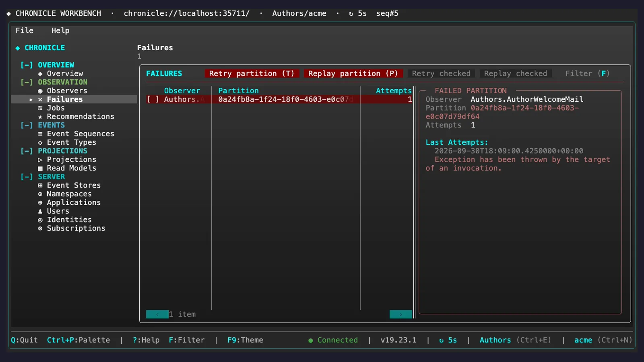
Task: Click the Projections triangle icon
Action: point(40,160)
